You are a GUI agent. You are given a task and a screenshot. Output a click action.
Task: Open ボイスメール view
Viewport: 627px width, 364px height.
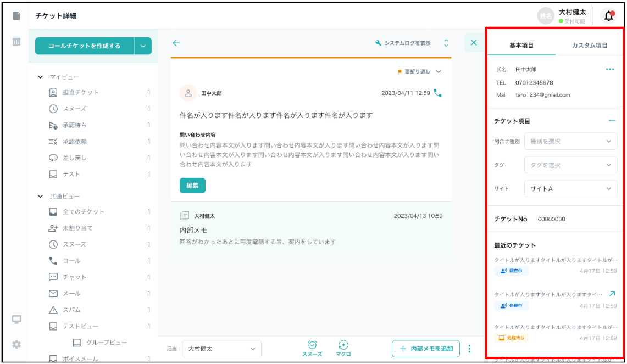[x=99, y=359]
